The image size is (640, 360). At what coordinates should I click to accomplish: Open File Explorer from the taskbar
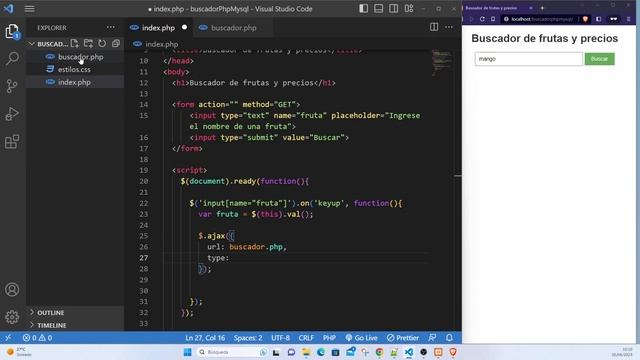[x=306, y=352]
